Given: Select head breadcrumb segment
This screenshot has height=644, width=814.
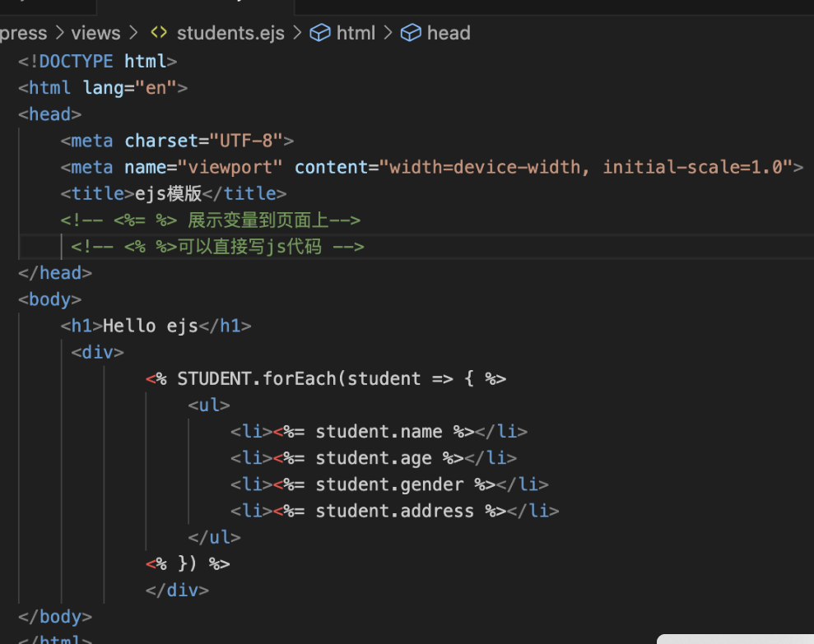Looking at the screenshot, I should pyautogui.click(x=449, y=33).
